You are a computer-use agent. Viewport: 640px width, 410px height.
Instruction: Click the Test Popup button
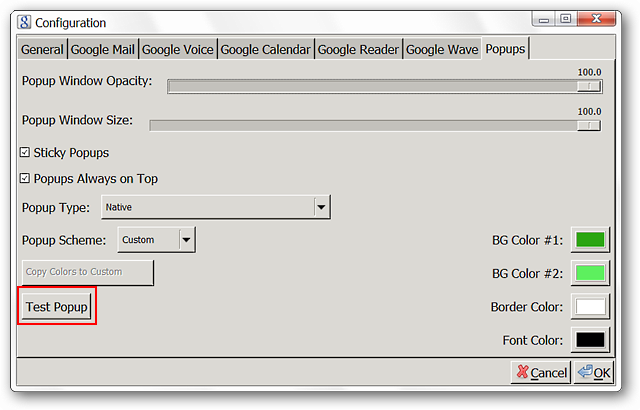coord(56,306)
